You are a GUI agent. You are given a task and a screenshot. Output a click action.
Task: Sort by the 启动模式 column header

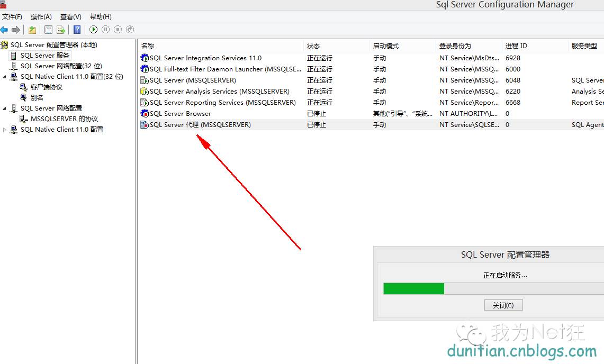coord(403,46)
